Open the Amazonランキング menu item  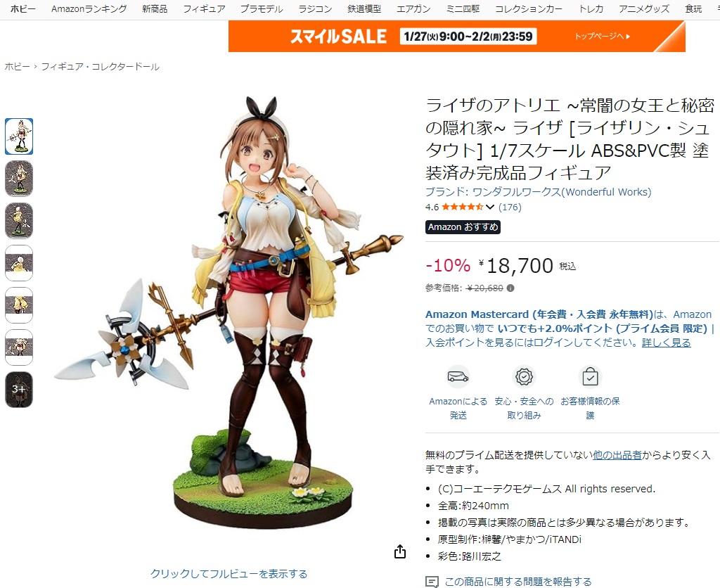point(89,8)
